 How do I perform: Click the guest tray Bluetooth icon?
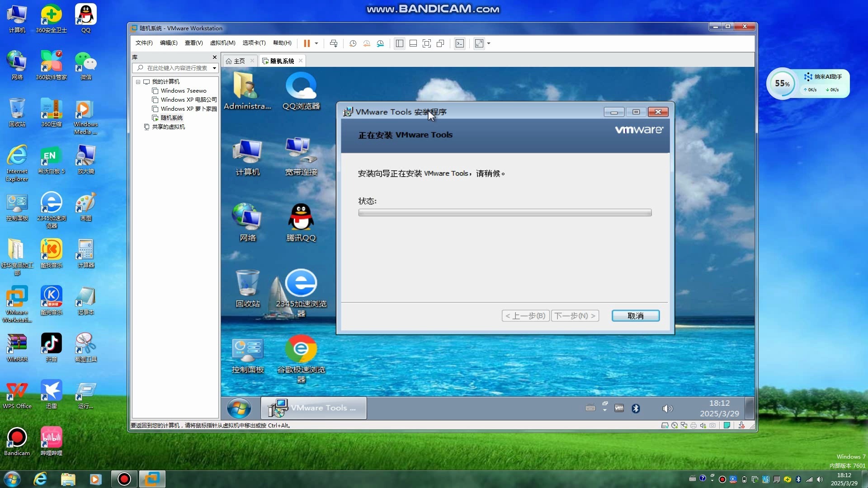tap(636, 408)
